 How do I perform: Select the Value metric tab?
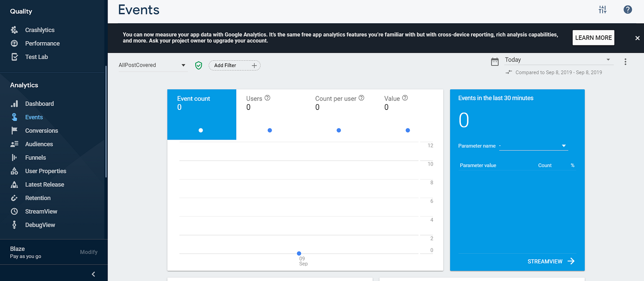point(409,114)
